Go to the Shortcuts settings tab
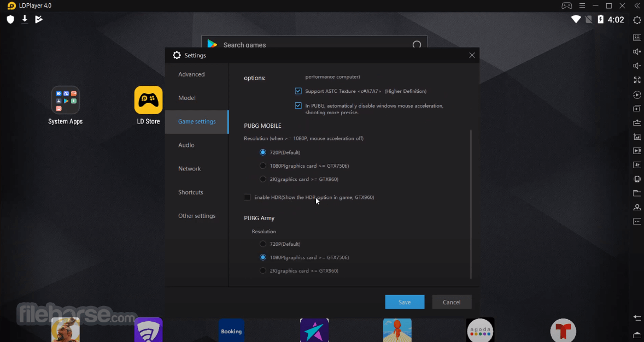The image size is (644, 342). click(197, 192)
